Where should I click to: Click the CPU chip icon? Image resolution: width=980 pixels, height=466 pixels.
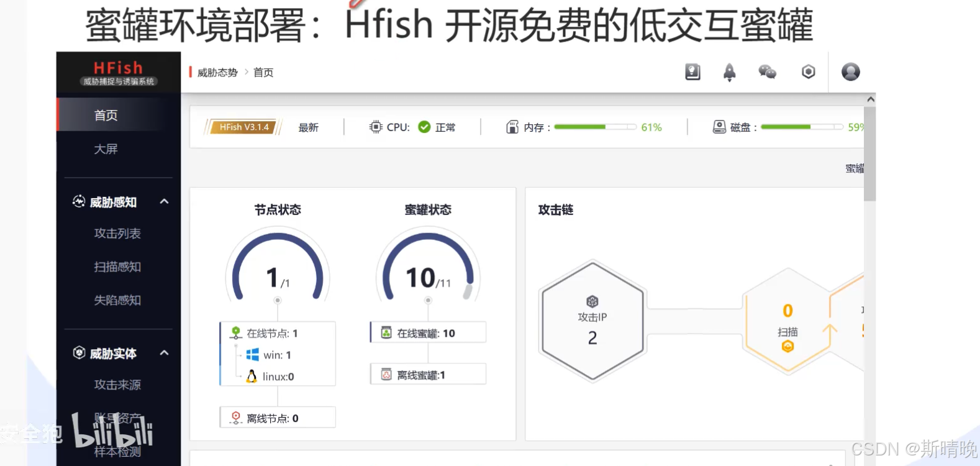tap(376, 127)
